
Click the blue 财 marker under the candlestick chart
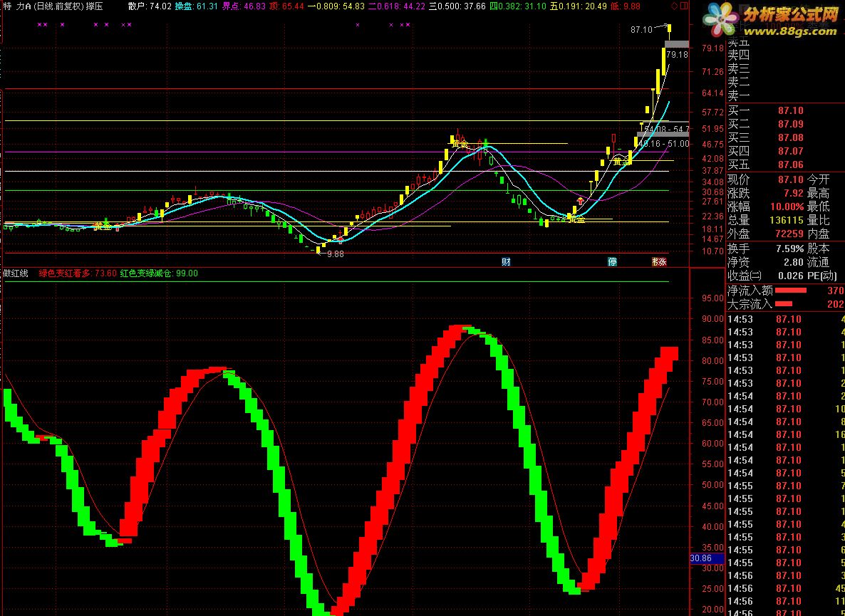tap(506, 261)
